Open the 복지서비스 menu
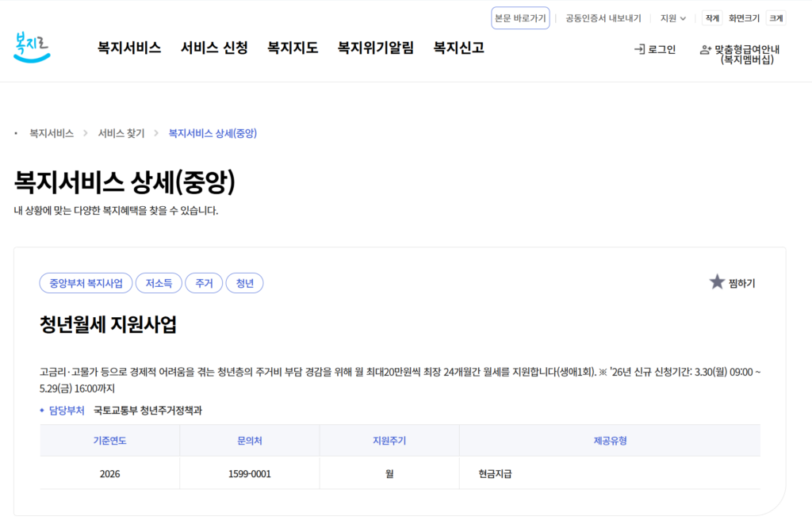812x524 pixels. (x=129, y=48)
